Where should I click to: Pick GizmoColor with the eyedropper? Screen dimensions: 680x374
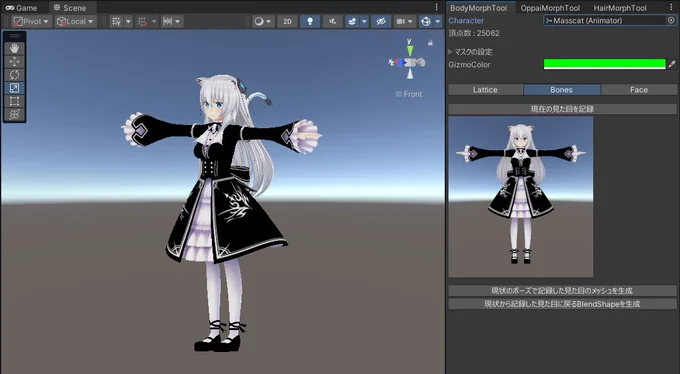[672, 64]
